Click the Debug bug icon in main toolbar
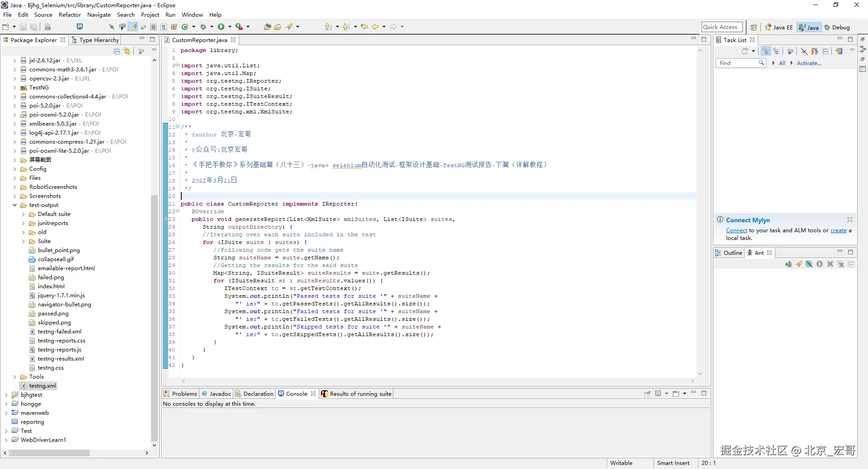 tap(203, 27)
